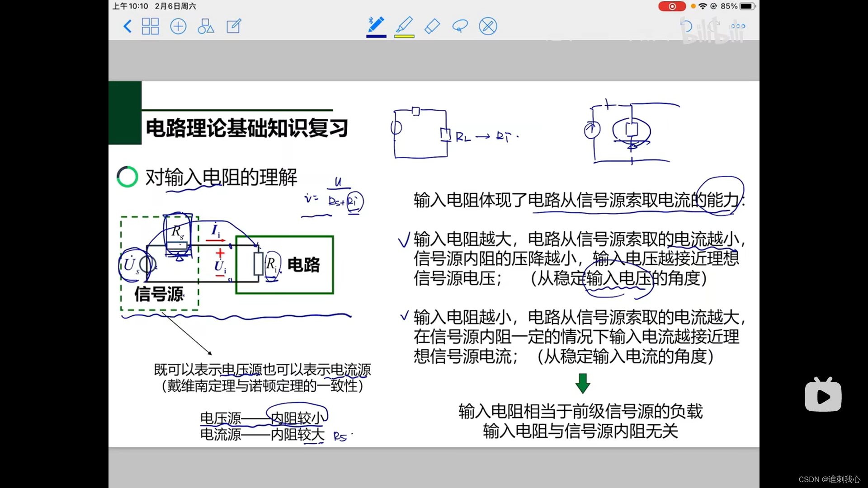This screenshot has width=868, height=488.
Task: Tap the battery status indicator
Action: [x=747, y=6]
